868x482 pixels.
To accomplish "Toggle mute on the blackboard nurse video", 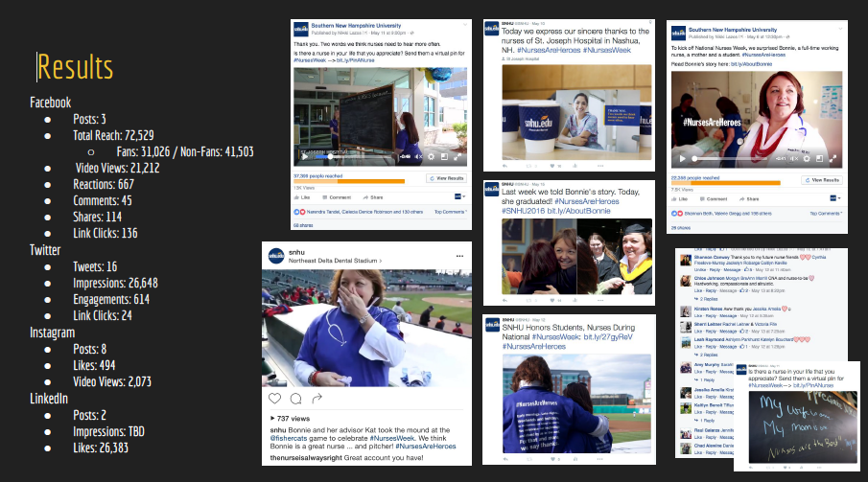I will 419,156.
